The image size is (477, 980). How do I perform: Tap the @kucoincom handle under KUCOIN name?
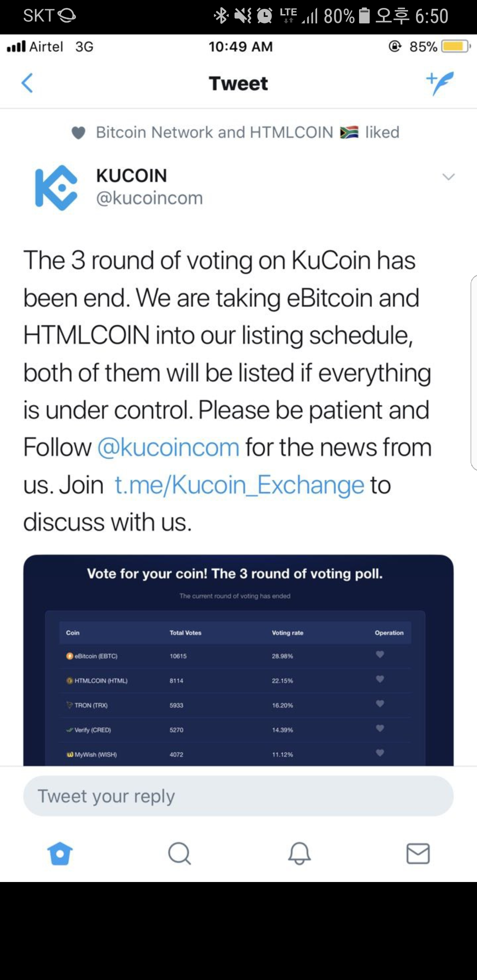click(x=149, y=198)
